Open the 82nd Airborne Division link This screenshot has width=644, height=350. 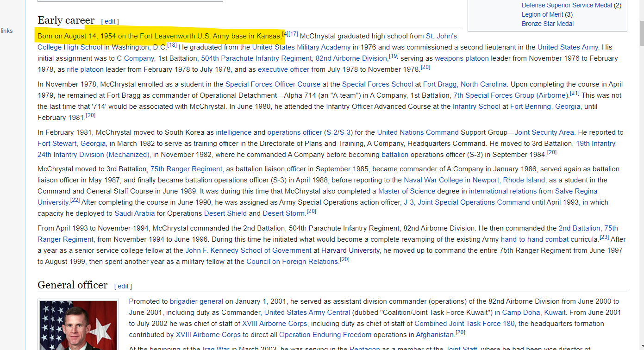tap(351, 58)
